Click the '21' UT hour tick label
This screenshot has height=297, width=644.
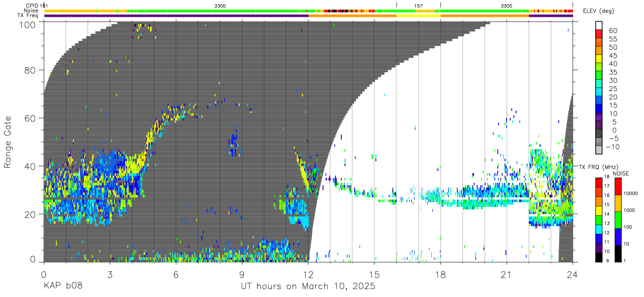click(x=507, y=274)
